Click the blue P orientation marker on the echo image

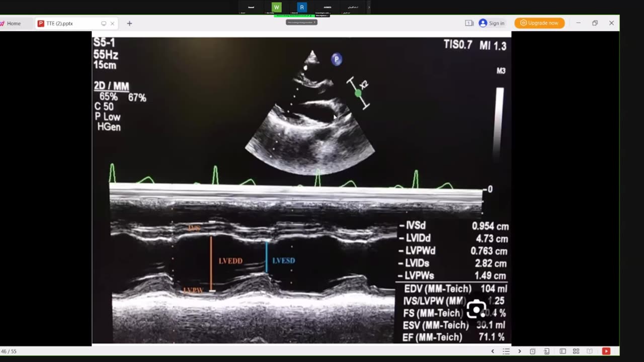pos(337,59)
